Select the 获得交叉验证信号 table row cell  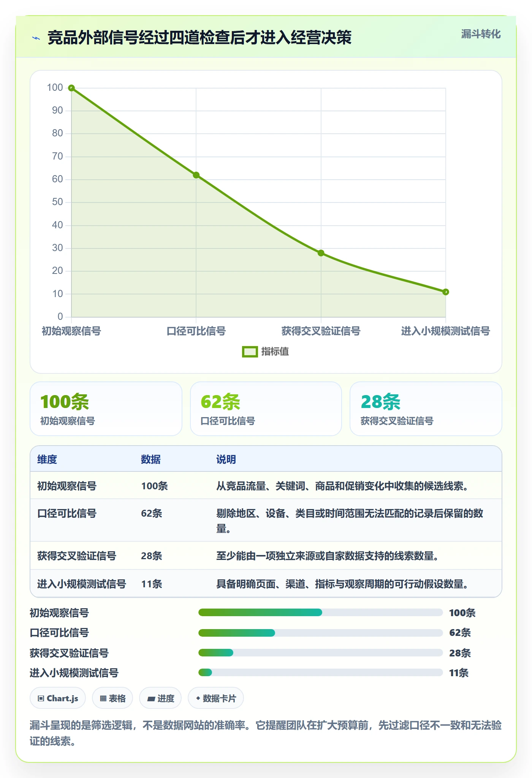[x=77, y=556]
